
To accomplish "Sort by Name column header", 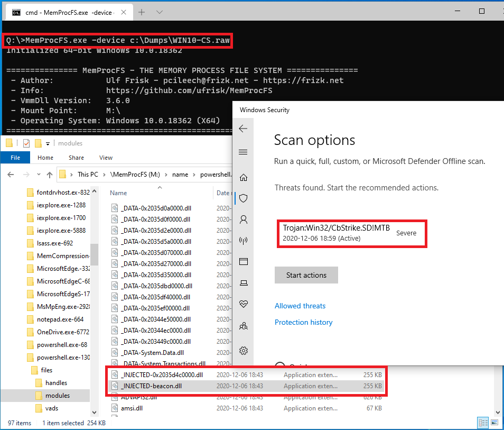I will 118,193.
